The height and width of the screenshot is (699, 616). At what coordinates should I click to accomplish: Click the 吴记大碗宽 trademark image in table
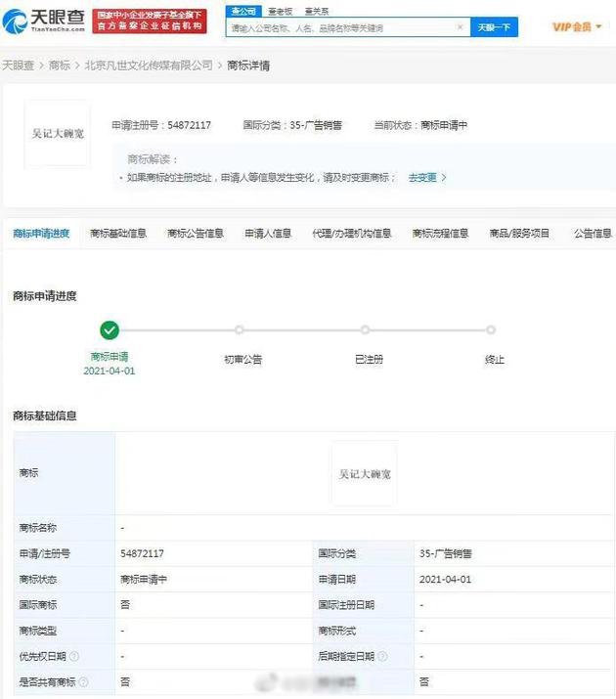tap(364, 473)
